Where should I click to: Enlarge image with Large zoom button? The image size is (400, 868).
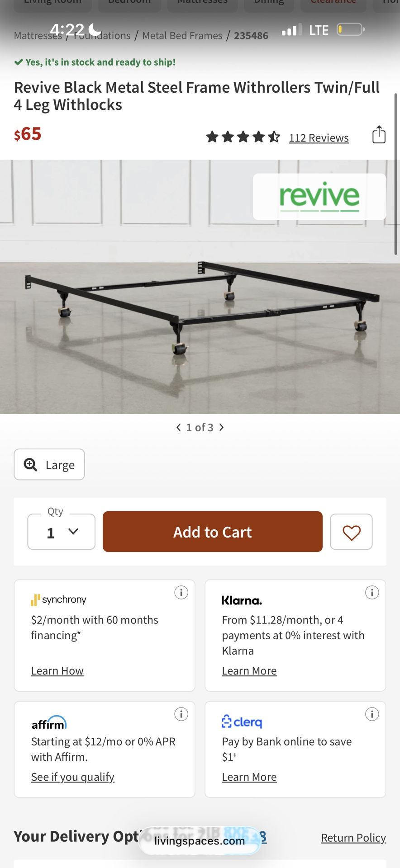coord(49,464)
